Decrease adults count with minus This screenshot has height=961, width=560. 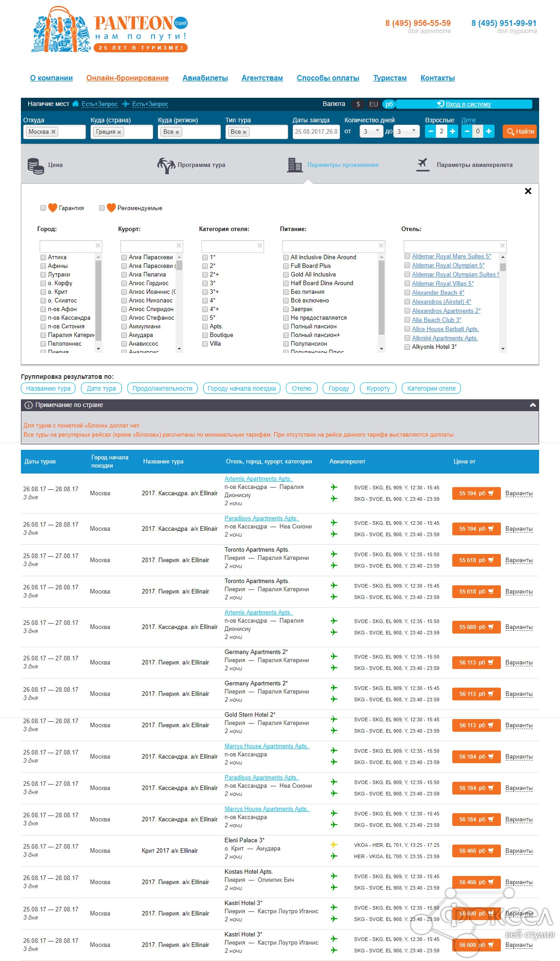click(431, 131)
